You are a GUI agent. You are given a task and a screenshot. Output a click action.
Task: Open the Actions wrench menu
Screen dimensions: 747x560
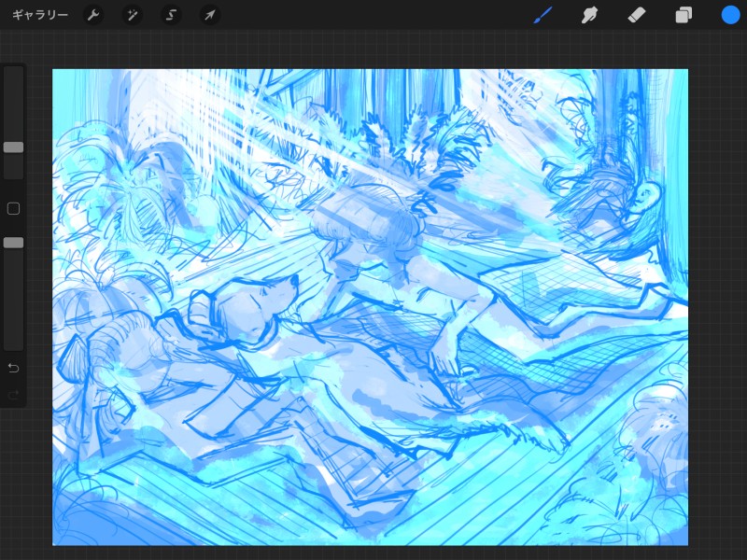(92, 15)
